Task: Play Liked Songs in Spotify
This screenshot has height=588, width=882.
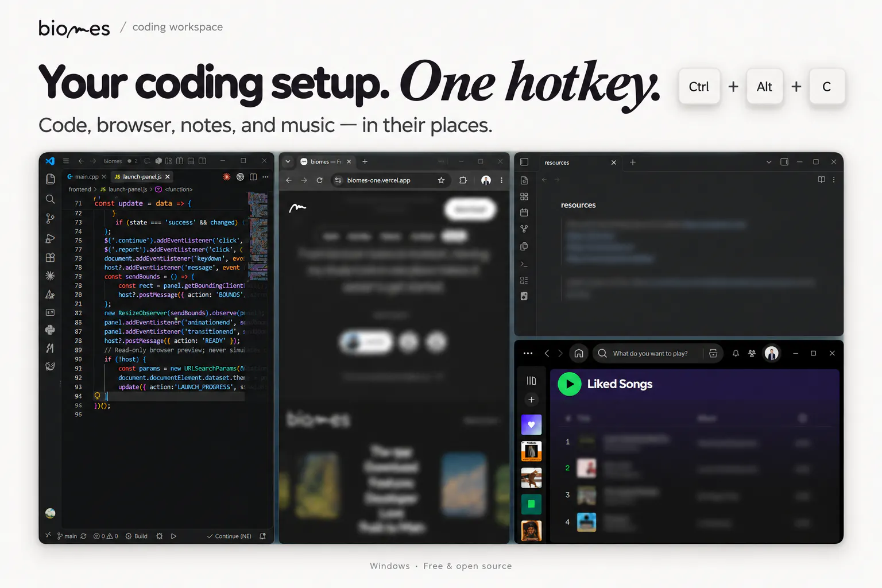Action: click(570, 384)
